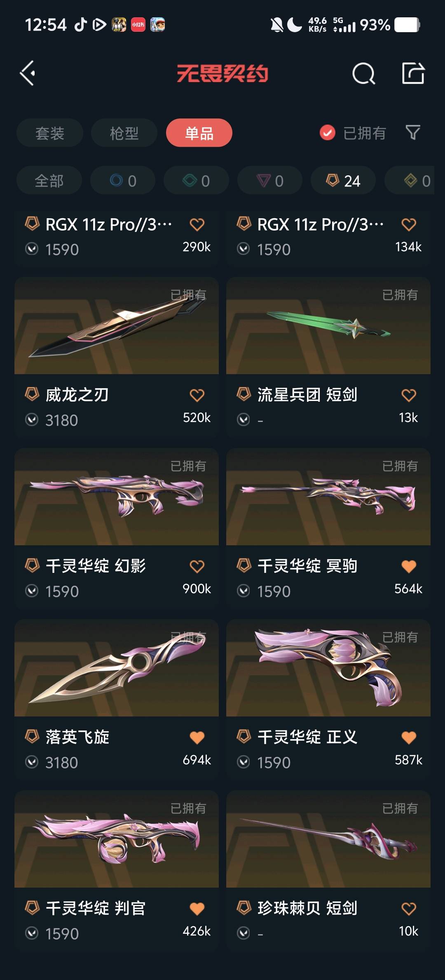Switch to the 枪型 tab
The image size is (445, 980).
click(x=124, y=133)
